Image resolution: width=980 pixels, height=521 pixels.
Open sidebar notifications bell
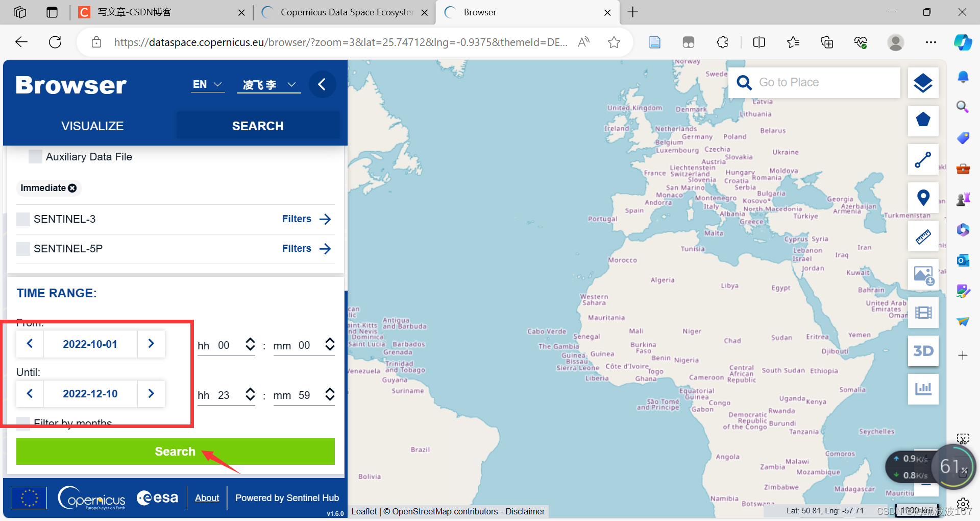pyautogui.click(x=963, y=77)
